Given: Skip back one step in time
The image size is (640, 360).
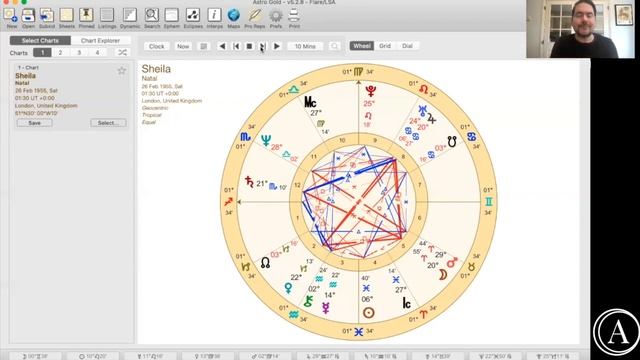Looking at the screenshot, I should tap(236, 46).
